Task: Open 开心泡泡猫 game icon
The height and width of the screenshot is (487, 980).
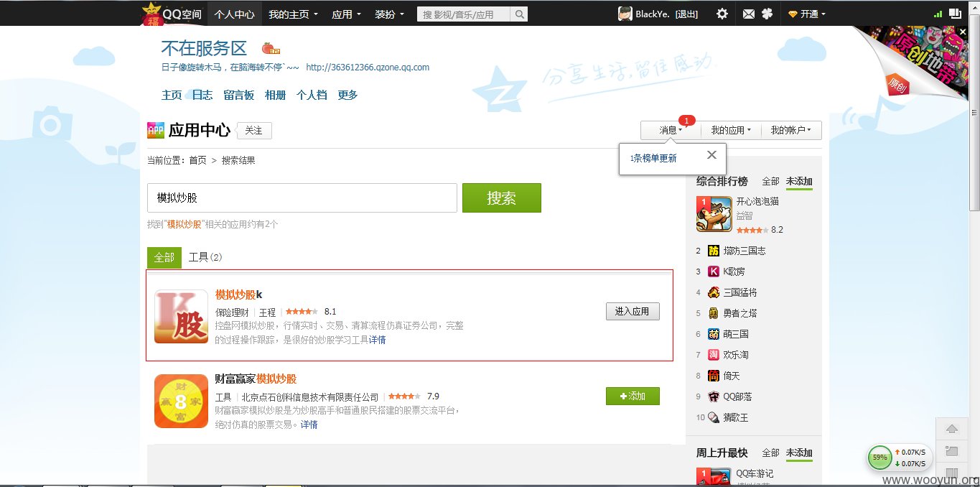Action: point(714,214)
